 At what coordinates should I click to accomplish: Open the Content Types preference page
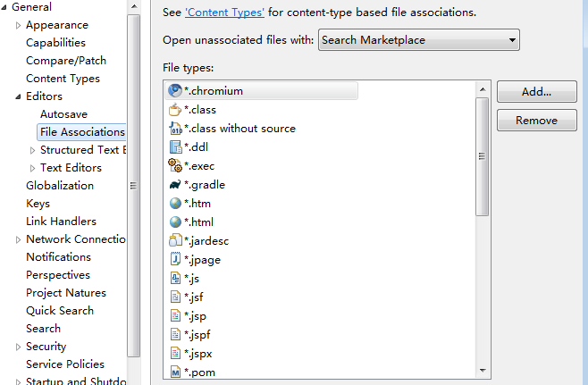pos(63,79)
